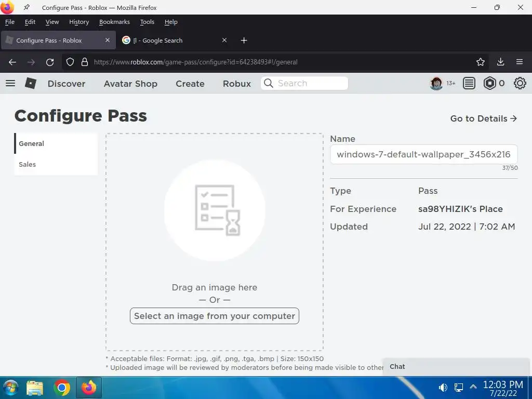Select the General sidebar tab

pyautogui.click(x=56, y=143)
